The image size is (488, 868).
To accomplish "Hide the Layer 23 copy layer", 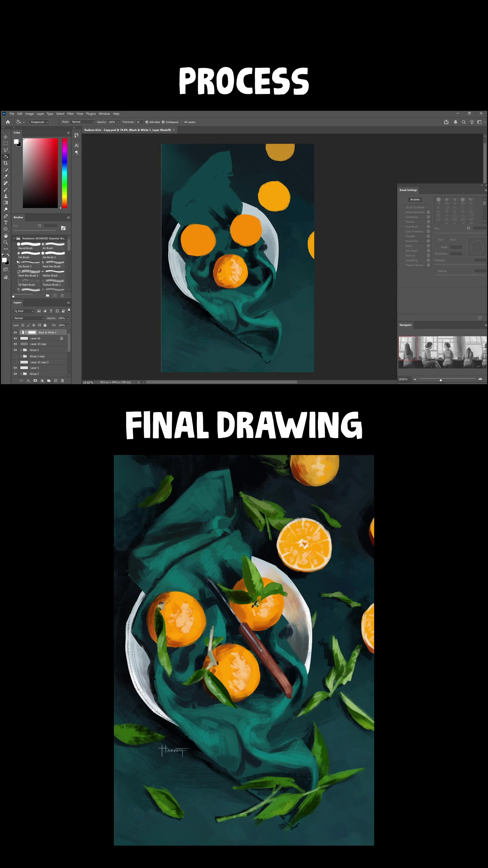I will coord(15,344).
